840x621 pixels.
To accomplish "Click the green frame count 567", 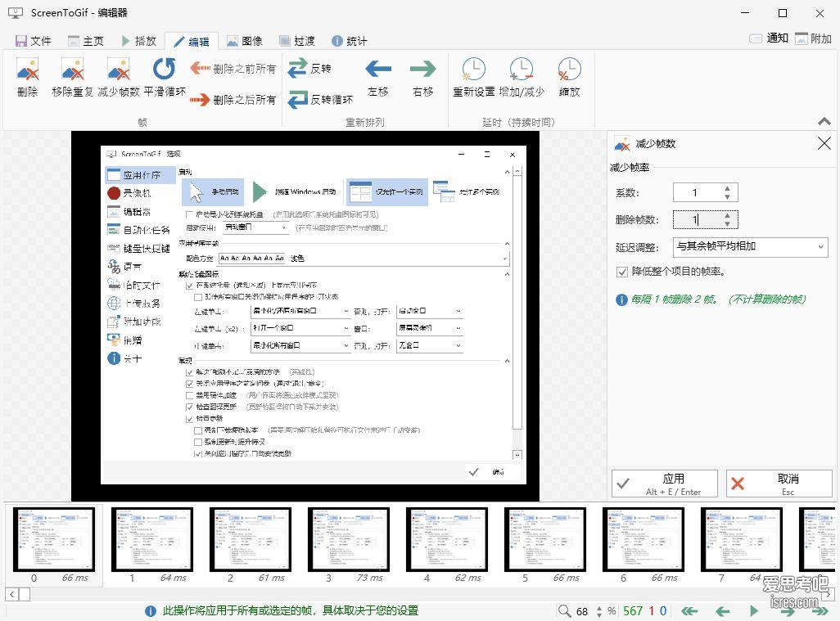I will click(x=633, y=611).
